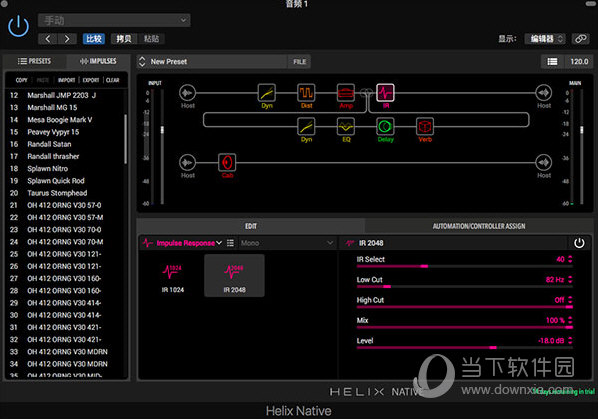
Task: Open the Mono type dropdown
Action: point(287,243)
